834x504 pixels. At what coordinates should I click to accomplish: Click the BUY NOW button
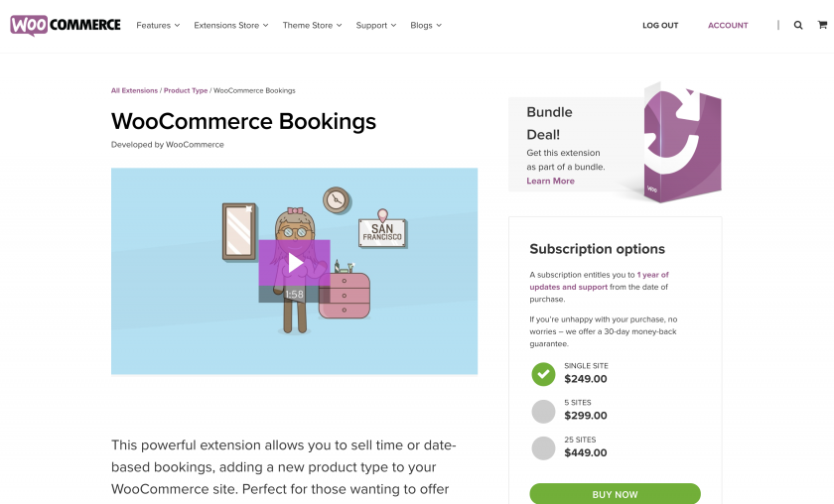click(615, 494)
